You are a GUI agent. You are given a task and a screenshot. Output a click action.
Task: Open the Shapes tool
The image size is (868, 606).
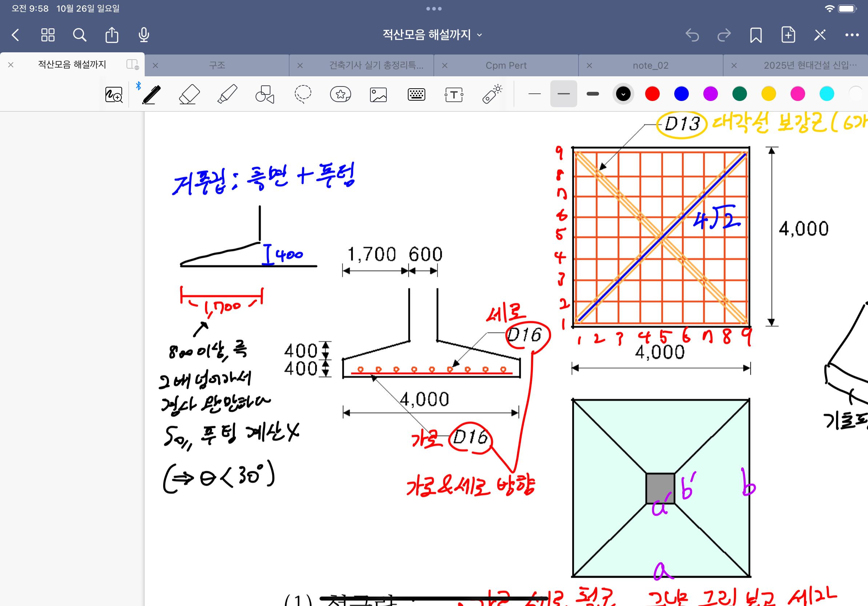coord(265,94)
